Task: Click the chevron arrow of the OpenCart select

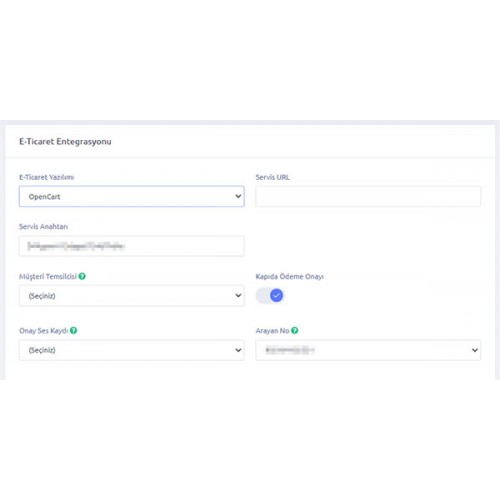Action: (238, 196)
